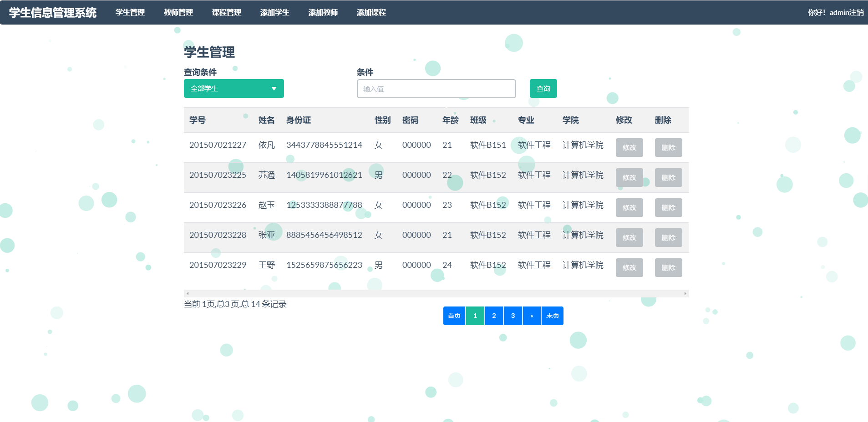Click the 密码 column header

411,120
